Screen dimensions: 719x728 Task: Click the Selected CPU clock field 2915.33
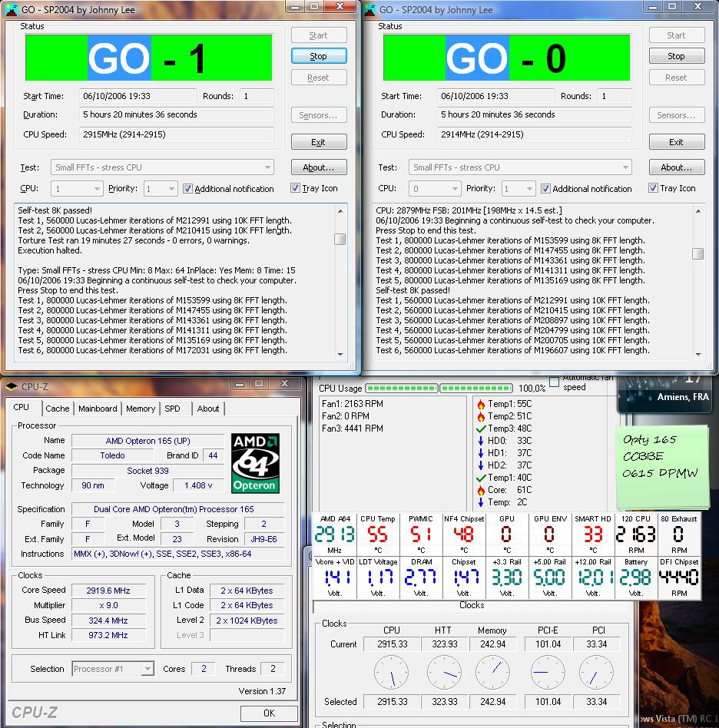click(x=392, y=702)
